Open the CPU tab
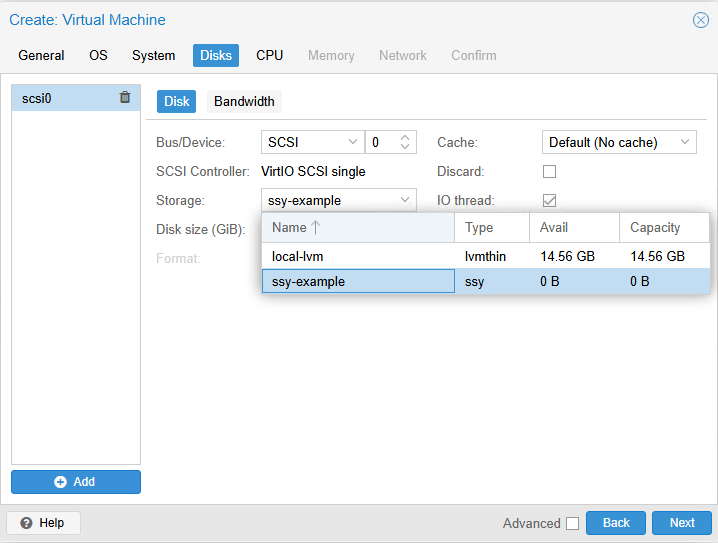Viewport: 718px width, 543px height. [x=269, y=56]
